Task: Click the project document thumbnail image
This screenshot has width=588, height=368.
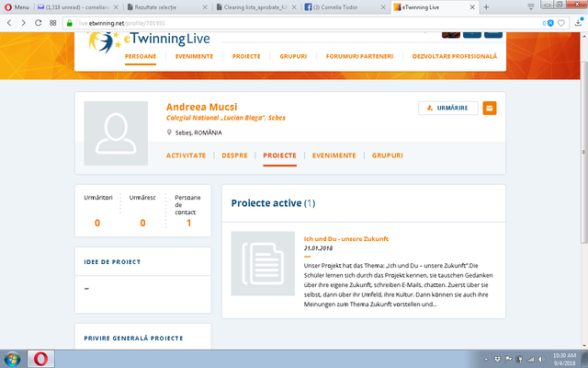Action: click(263, 264)
